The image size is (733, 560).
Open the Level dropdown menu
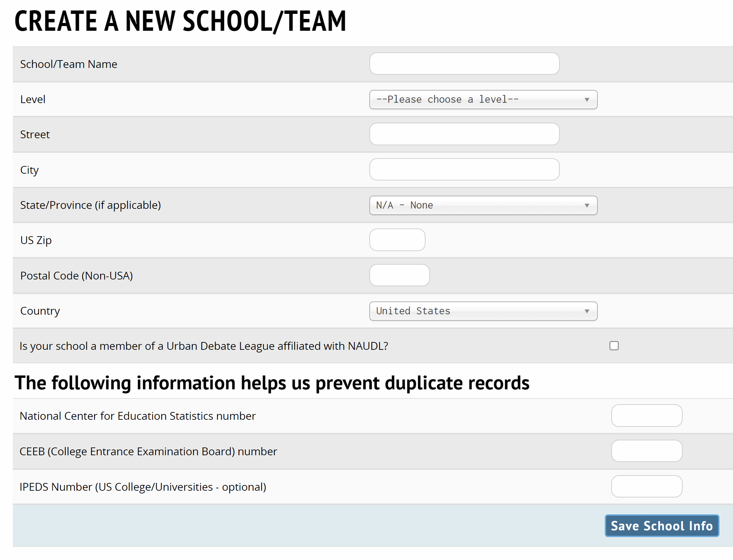click(x=483, y=99)
